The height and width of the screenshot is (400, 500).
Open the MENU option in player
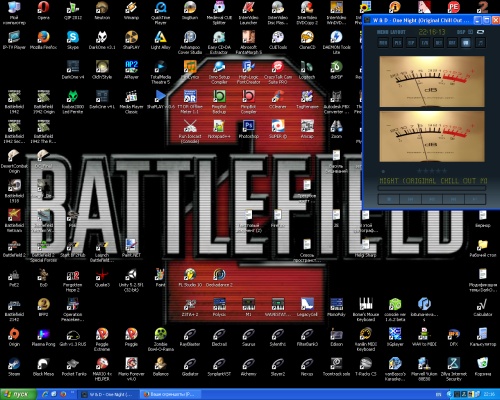point(383,32)
